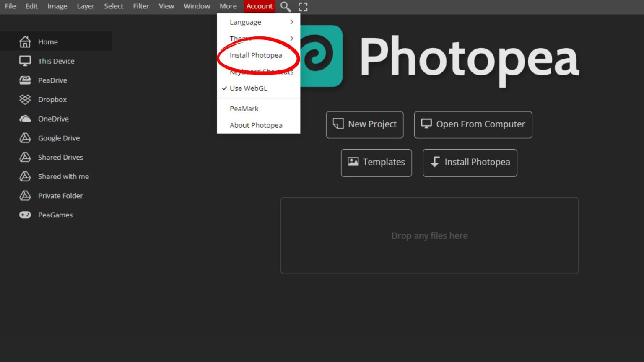
Task: Click the Dropbox icon
Action: tap(25, 99)
